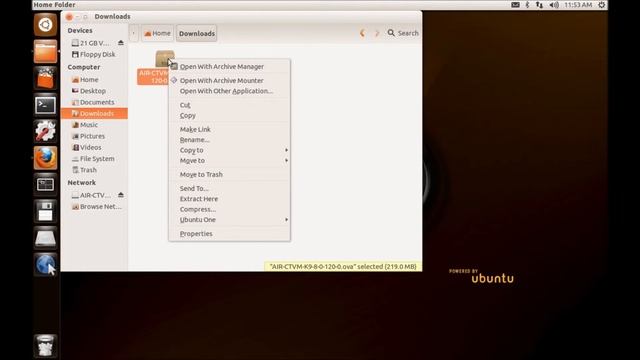The width and height of the screenshot is (640, 360).
Task: Launch Ubuntu Software Center from the launcher
Action: click(45, 78)
